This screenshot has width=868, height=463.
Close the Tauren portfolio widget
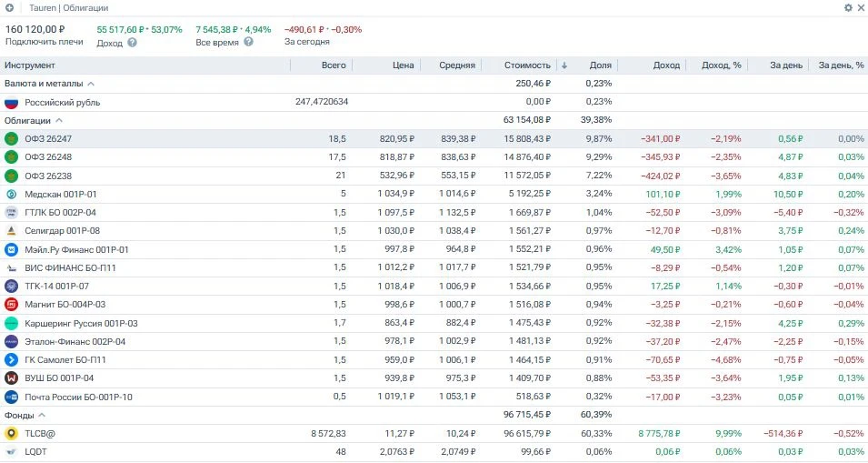point(861,8)
